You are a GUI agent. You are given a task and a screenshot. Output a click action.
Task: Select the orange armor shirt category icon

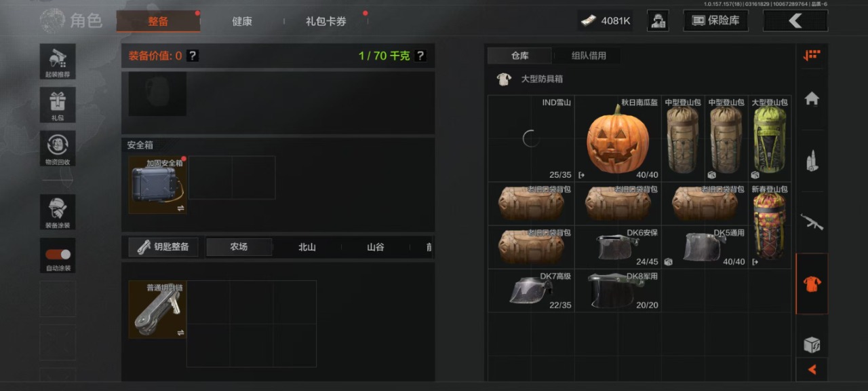[812, 284]
